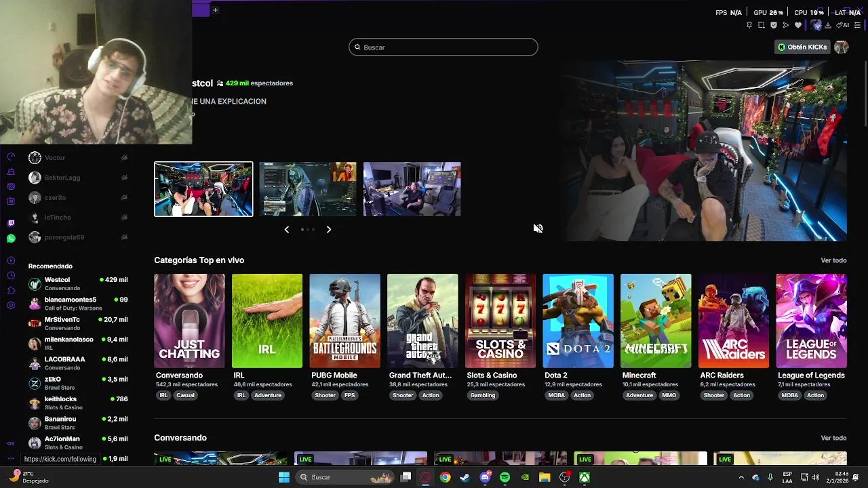Click Ver todo for Conversando section
868x488 pixels.
point(833,438)
